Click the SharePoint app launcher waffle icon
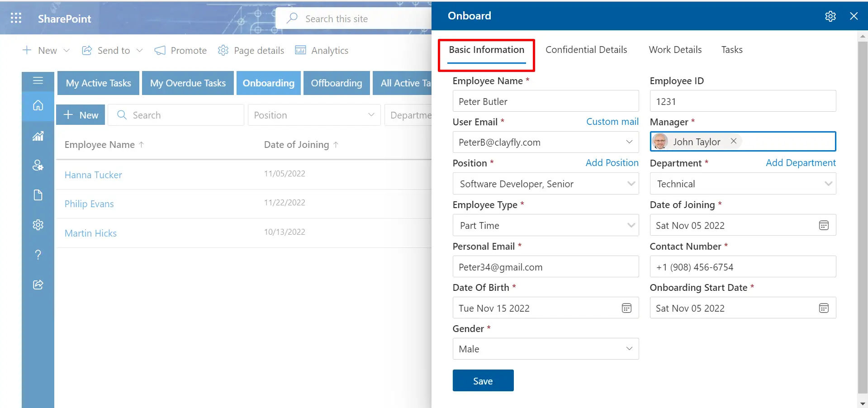 tap(15, 18)
